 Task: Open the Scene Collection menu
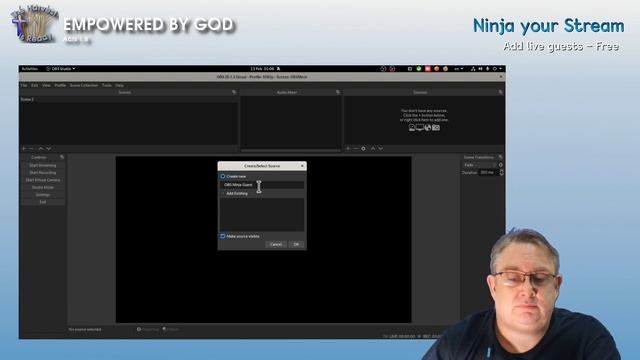pyautogui.click(x=84, y=86)
